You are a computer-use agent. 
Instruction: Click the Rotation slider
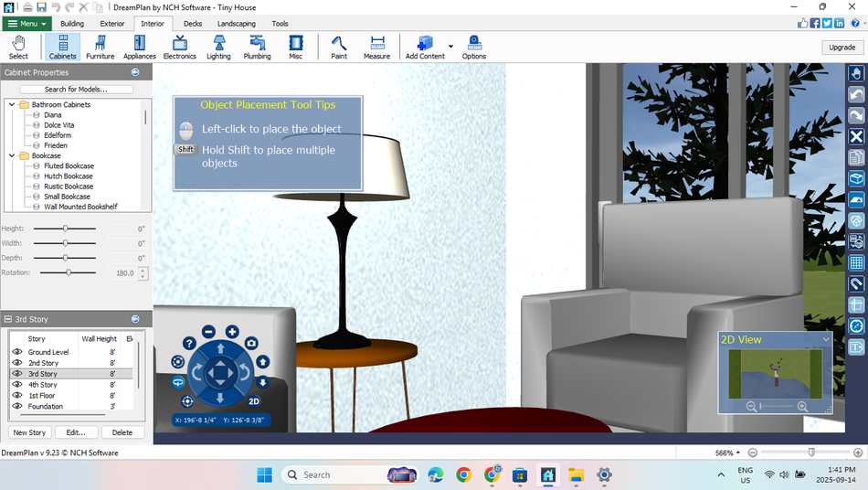[x=68, y=272]
